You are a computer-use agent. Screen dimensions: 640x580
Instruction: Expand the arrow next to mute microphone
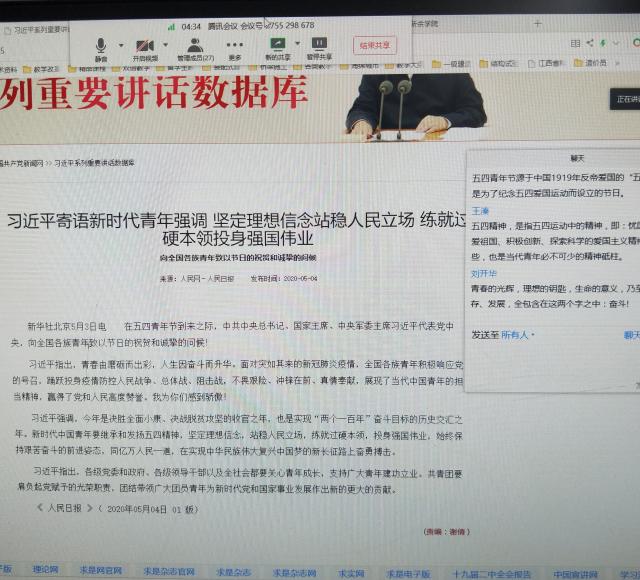point(121,45)
